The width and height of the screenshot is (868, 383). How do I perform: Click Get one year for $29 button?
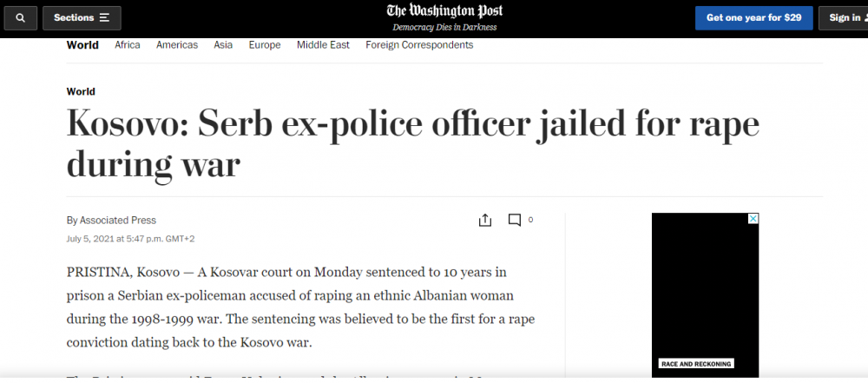753,17
